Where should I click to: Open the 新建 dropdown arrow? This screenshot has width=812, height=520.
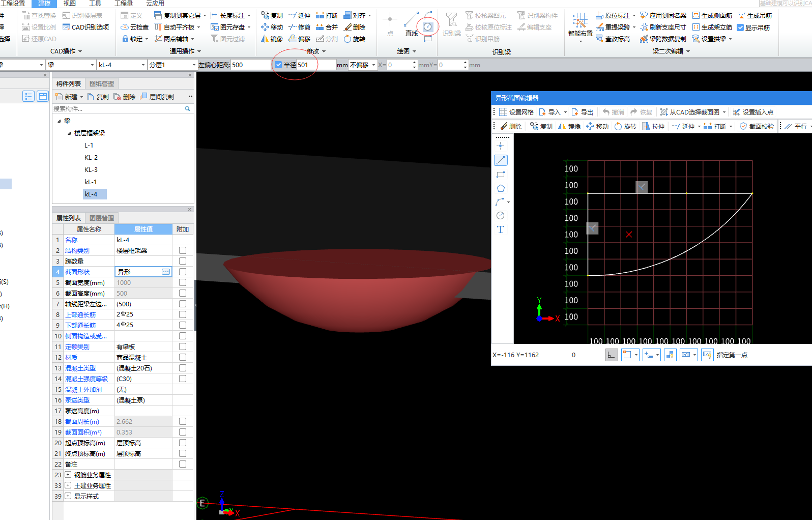[81, 97]
